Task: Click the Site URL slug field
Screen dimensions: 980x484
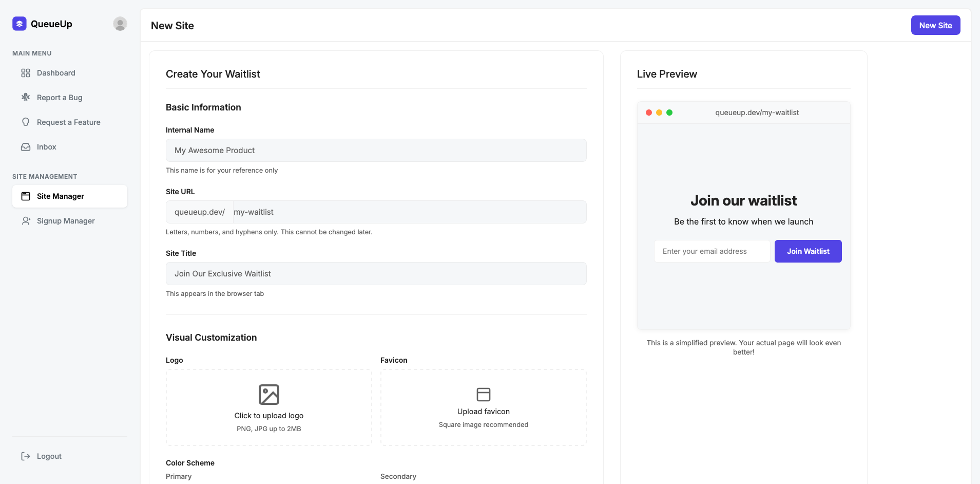Action: pos(409,212)
